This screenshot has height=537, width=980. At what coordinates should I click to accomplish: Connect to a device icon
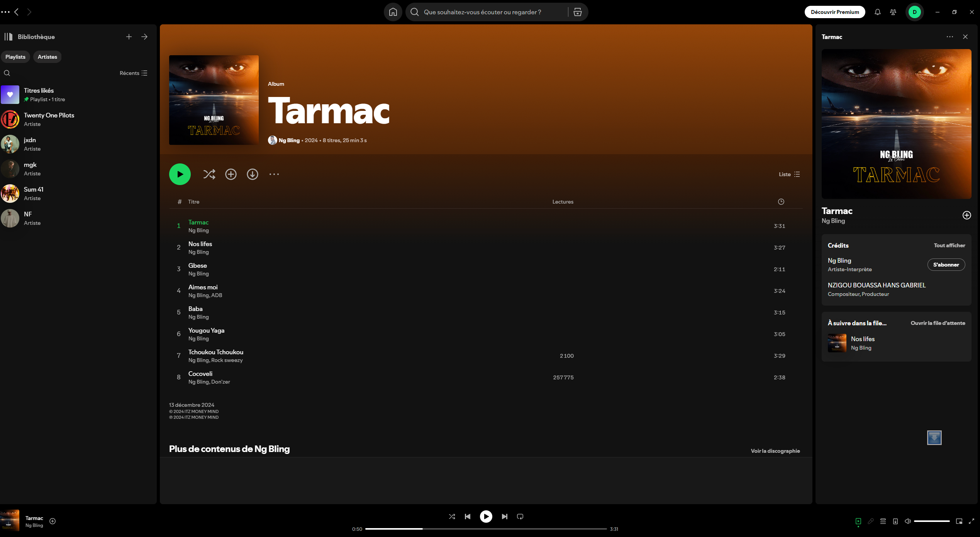tap(895, 521)
